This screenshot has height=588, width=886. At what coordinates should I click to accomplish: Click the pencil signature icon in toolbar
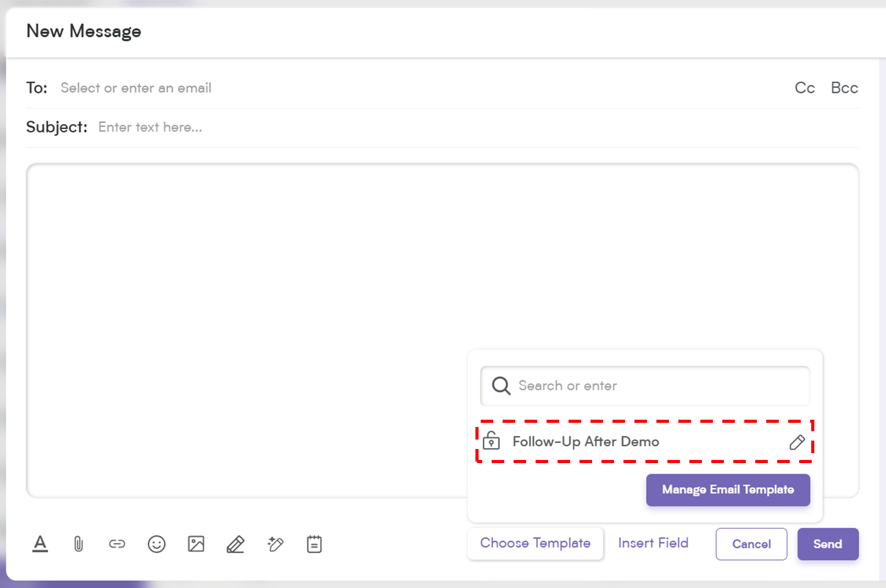235,544
